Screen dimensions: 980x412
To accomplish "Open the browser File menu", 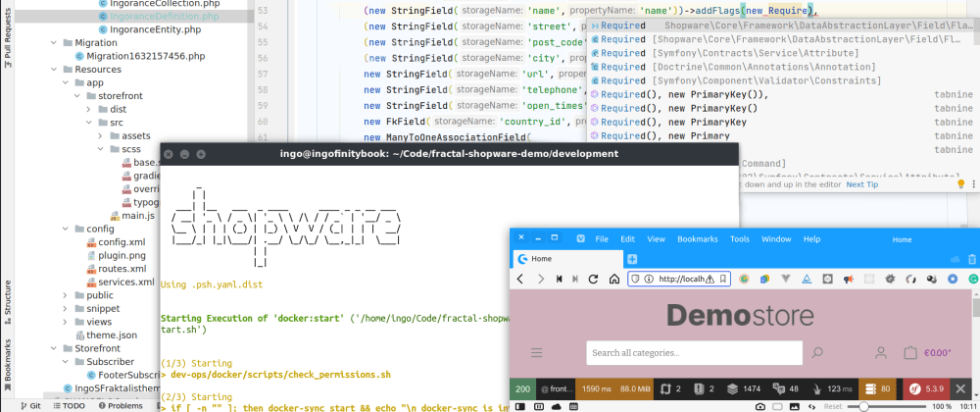I will click(x=602, y=238).
